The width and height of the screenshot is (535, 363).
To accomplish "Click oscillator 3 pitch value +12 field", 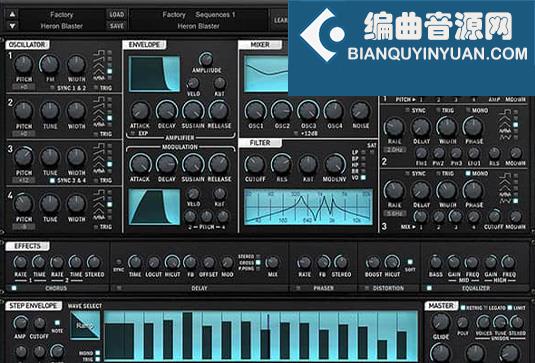I will pos(24,180).
